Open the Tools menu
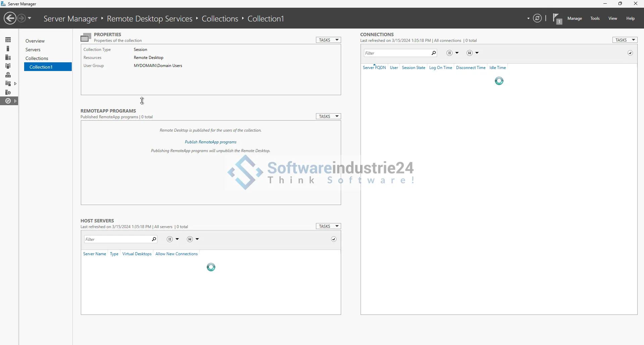This screenshot has width=644, height=345. 595,18
